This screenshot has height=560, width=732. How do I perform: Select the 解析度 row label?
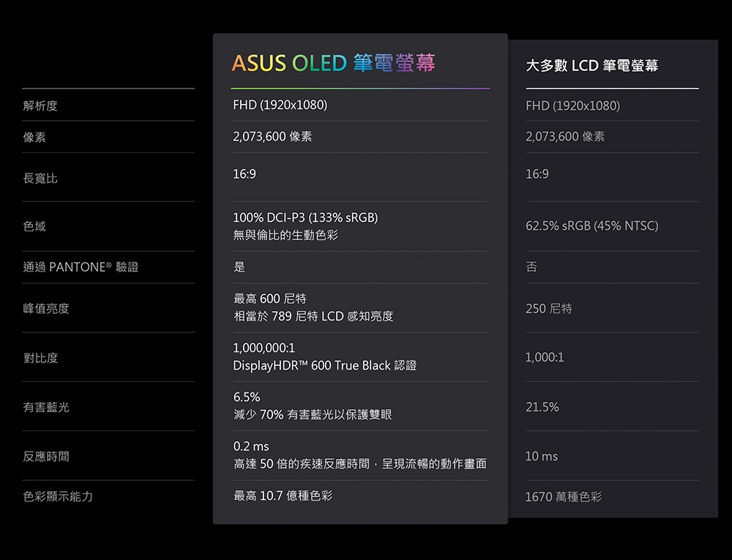(40, 106)
